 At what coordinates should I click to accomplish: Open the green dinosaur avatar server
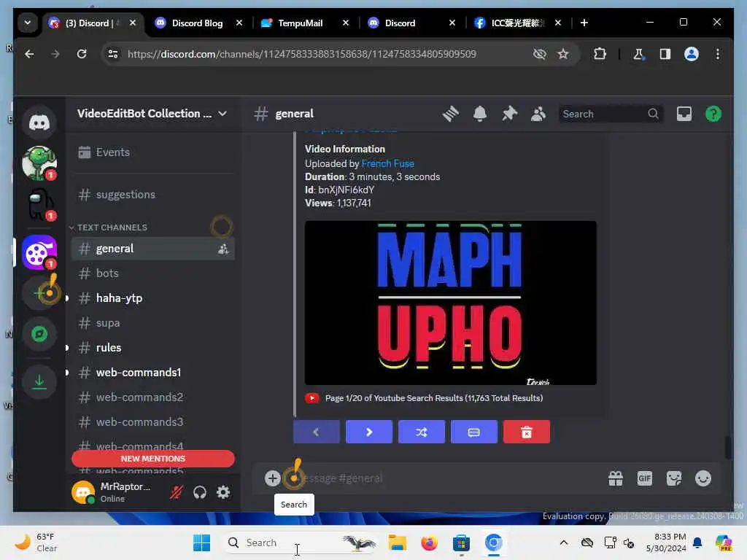point(39,163)
